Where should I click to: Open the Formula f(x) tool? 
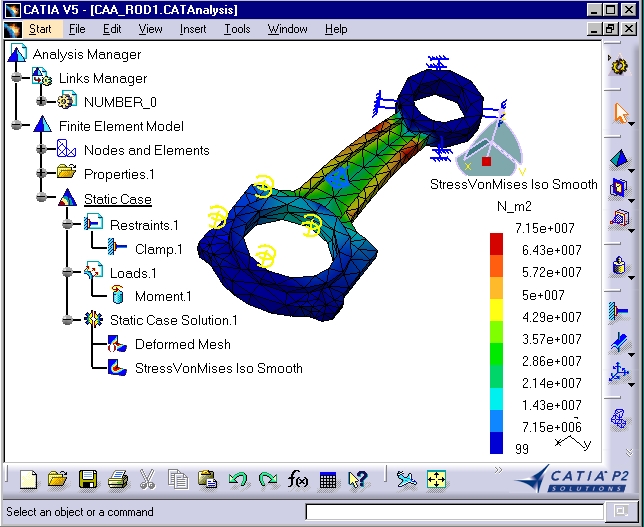coord(298,479)
